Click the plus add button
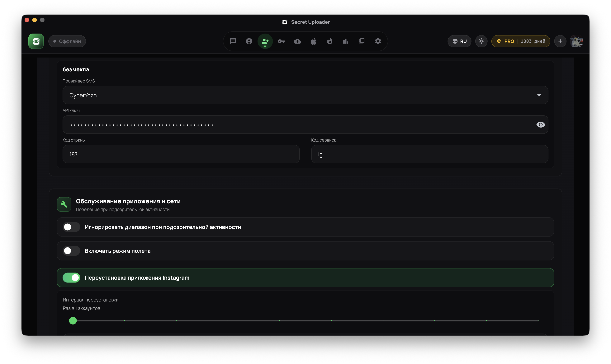611x364 pixels. [x=560, y=41]
